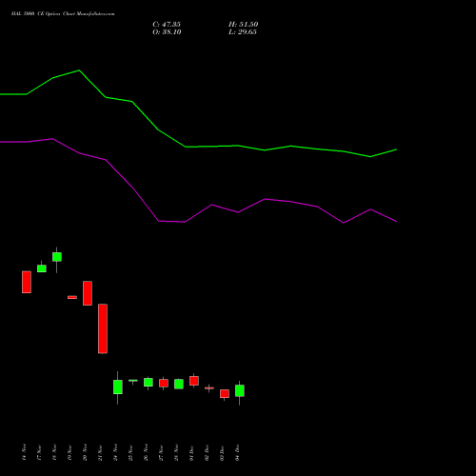Image resolution: width=476 pixels, height=476 pixels.
Task: Select the 03 Dec red candlestick
Action: [x=225, y=394]
